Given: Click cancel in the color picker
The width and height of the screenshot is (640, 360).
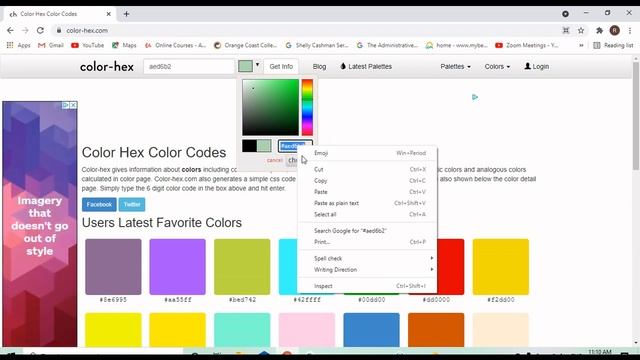Looking at the screenshot, I should tap(274, 160).
